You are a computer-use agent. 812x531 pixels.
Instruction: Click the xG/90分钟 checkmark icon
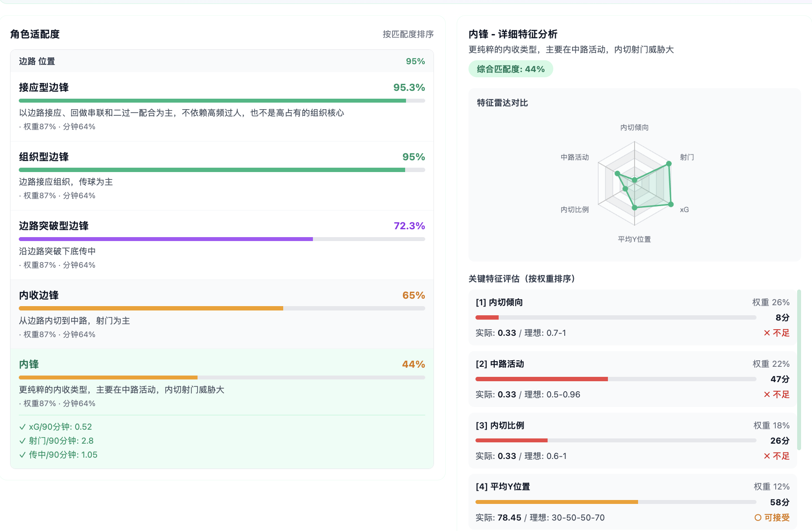[x=23, y=427]
